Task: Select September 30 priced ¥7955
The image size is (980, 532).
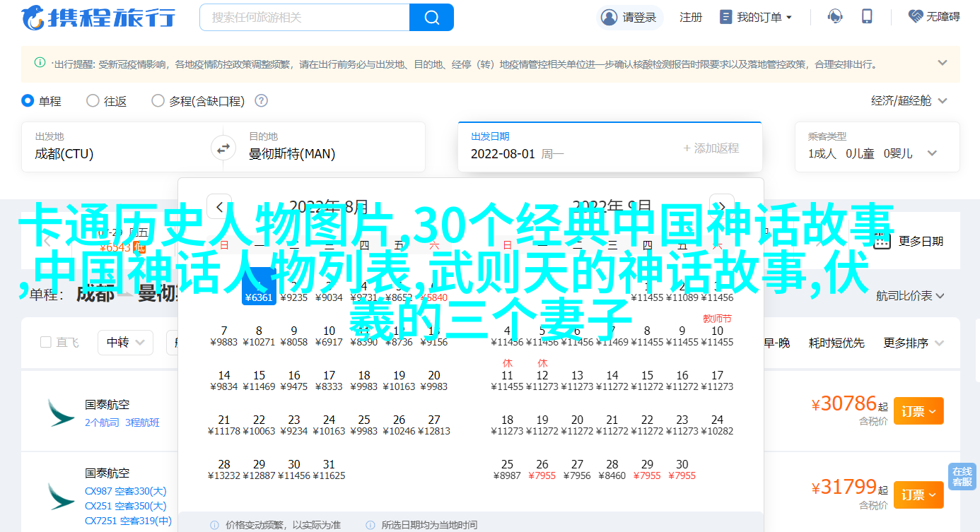Action: click(x=682, y=469)
